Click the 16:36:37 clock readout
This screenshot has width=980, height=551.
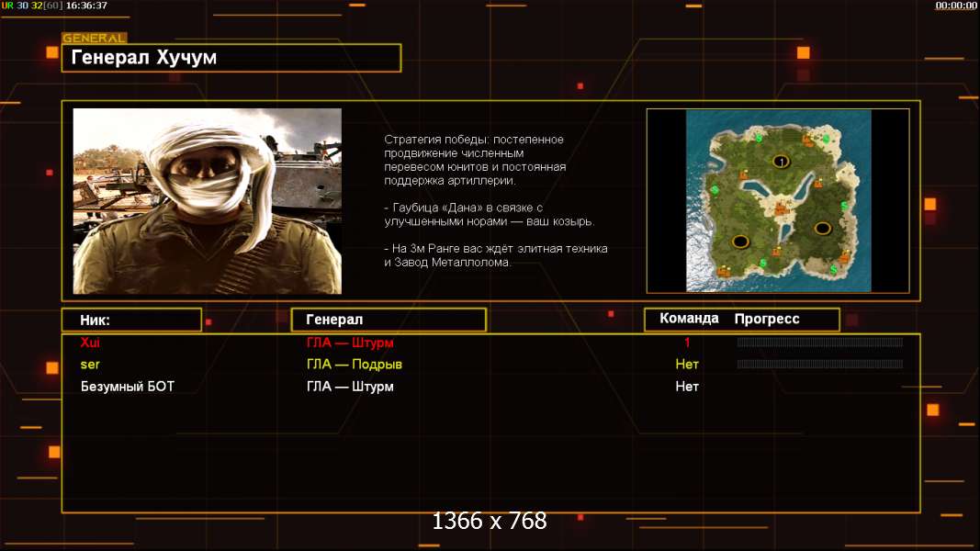click(86, 6)
